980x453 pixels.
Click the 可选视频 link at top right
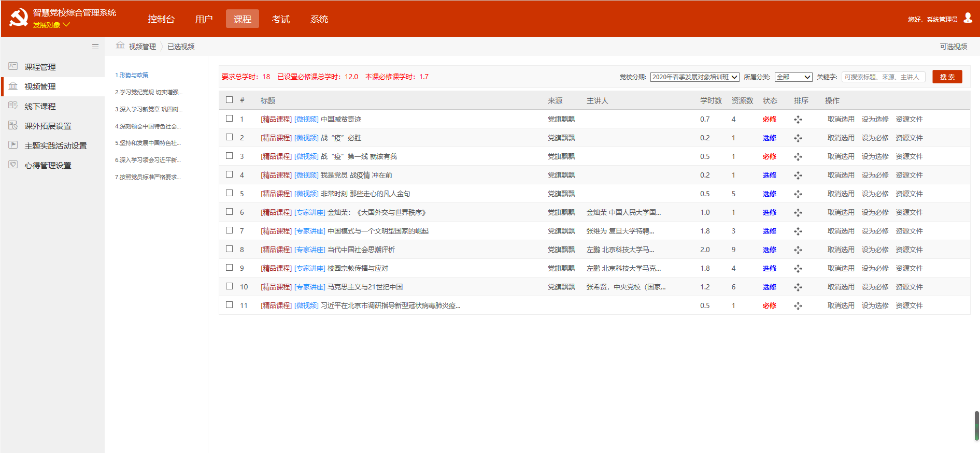tap(954, 47)
